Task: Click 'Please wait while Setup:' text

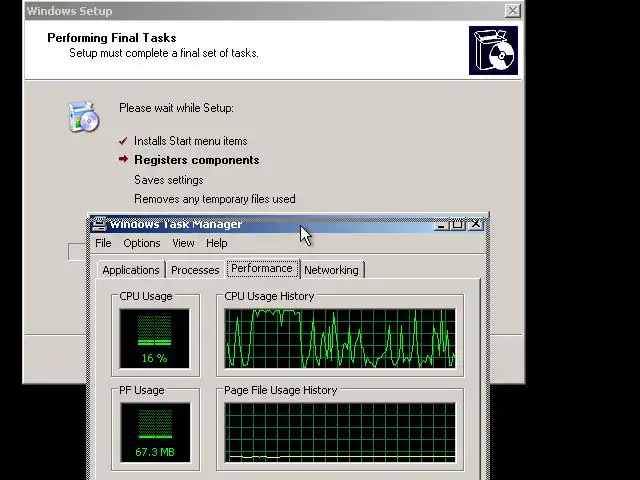Action: pos(176,108)
